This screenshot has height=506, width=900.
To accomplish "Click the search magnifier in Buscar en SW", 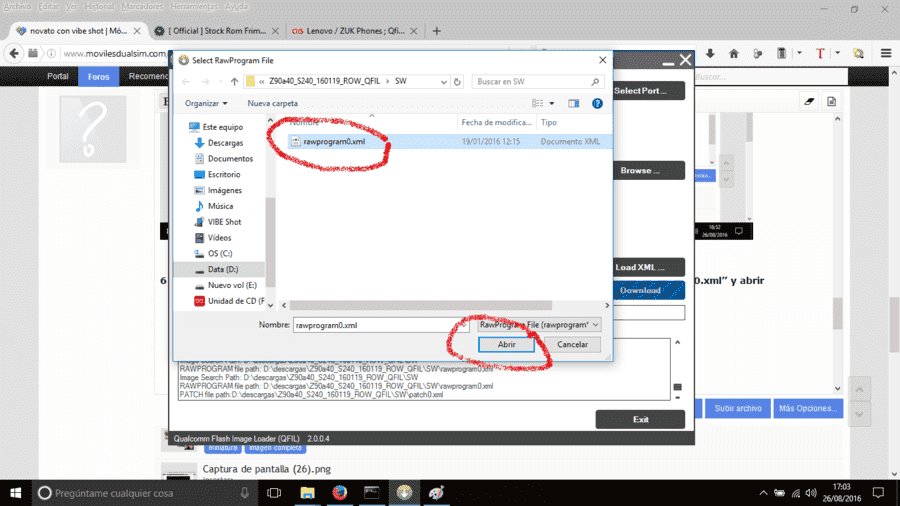I will pos(595,81).
